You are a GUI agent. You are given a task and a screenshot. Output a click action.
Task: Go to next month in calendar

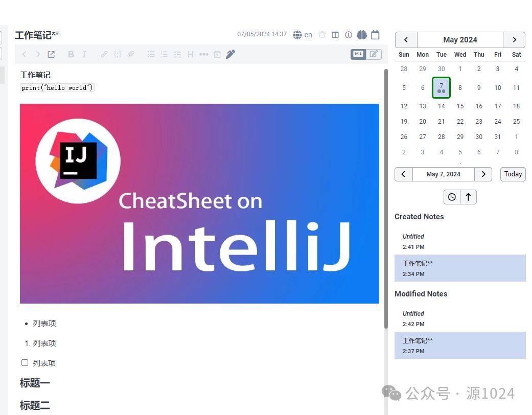[514, 40]
